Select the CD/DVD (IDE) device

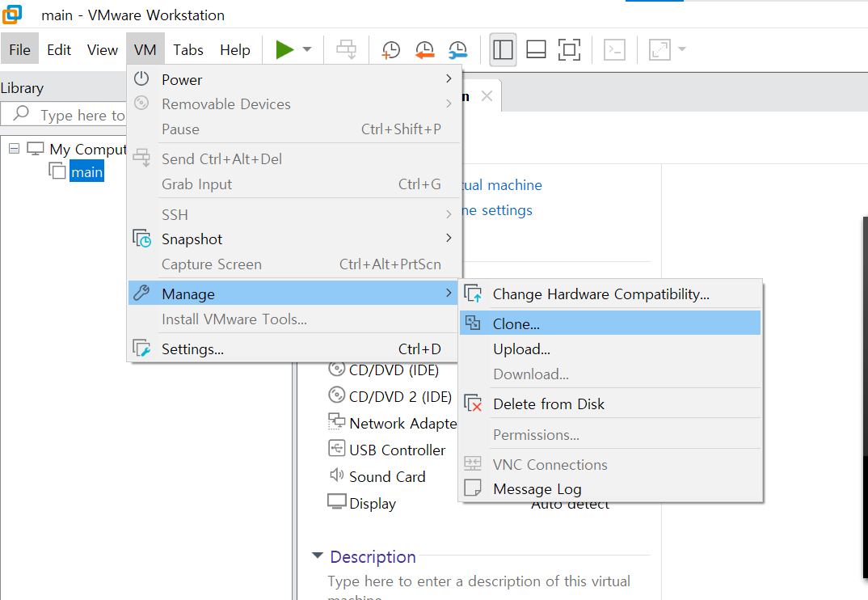(394, 370)
